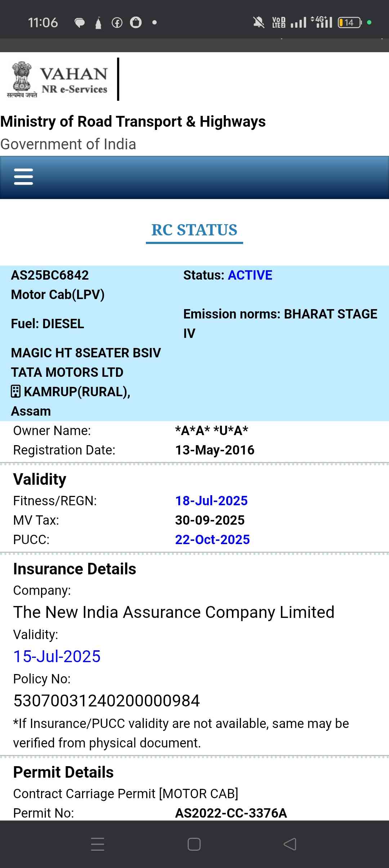This screenshot has width=389, height=868.
Task: Open the hamburger navigation menu
Action: point(23,177)
